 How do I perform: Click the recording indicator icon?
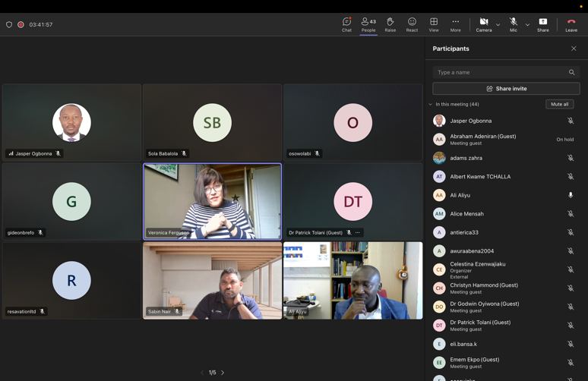pos(21,24)
